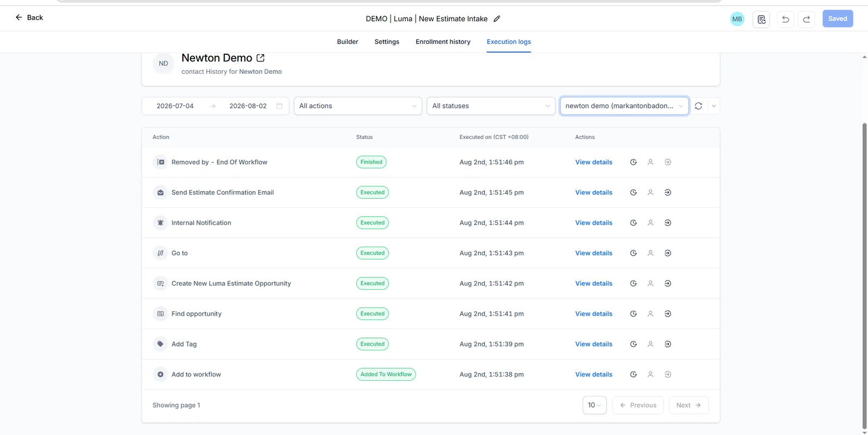Click the history clock icon in Add Tag row
This screenshot has width=868, height=435.
coord(633,344)
